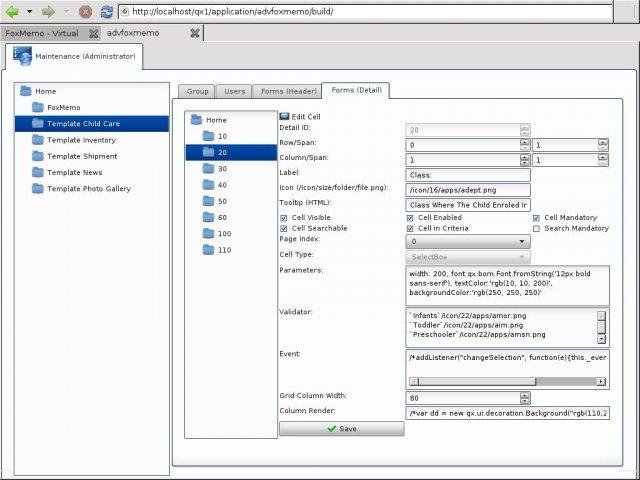Click the Row value spinner arrows
640x480 pixels.
[525, 145]
